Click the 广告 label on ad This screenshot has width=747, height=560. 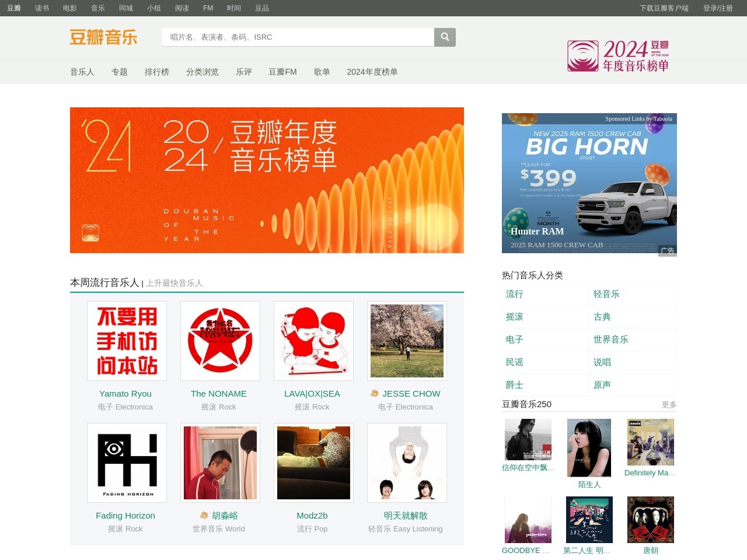click(x=668, y=251)
